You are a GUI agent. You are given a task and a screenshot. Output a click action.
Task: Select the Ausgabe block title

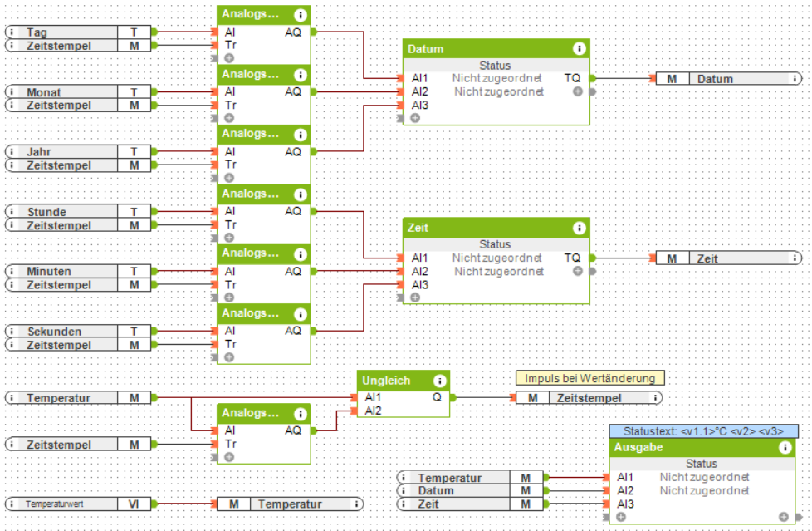click(638, 448)
